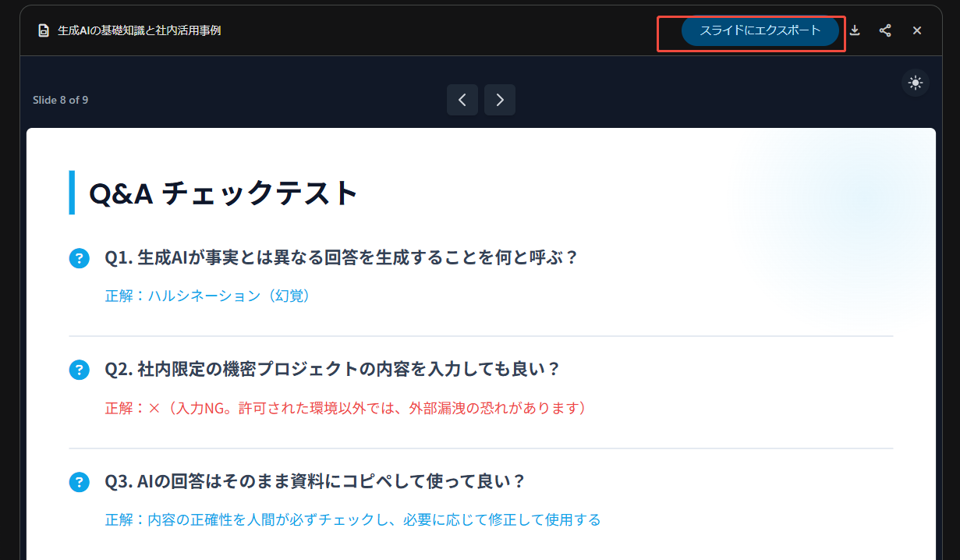Screen dimensions: 960x560
Task: Go to the previous slide using left chevron
Action: pyautogui.click(x=462, y=100)
